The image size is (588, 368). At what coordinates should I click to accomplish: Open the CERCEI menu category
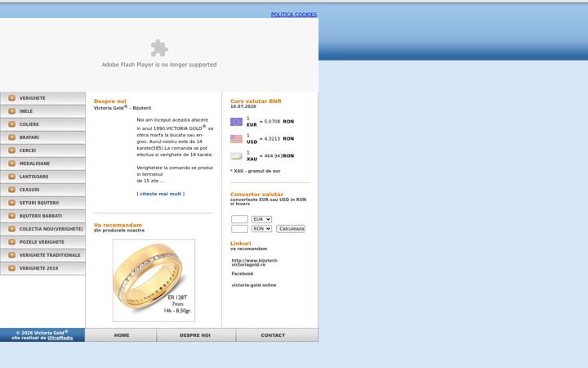coord(42,150)
